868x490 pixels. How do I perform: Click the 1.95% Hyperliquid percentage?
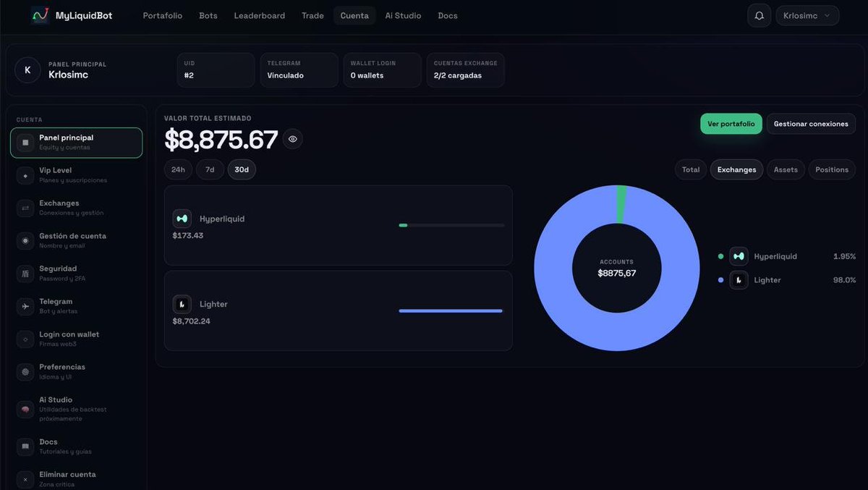pyautogui.click(x=844, y=256)
